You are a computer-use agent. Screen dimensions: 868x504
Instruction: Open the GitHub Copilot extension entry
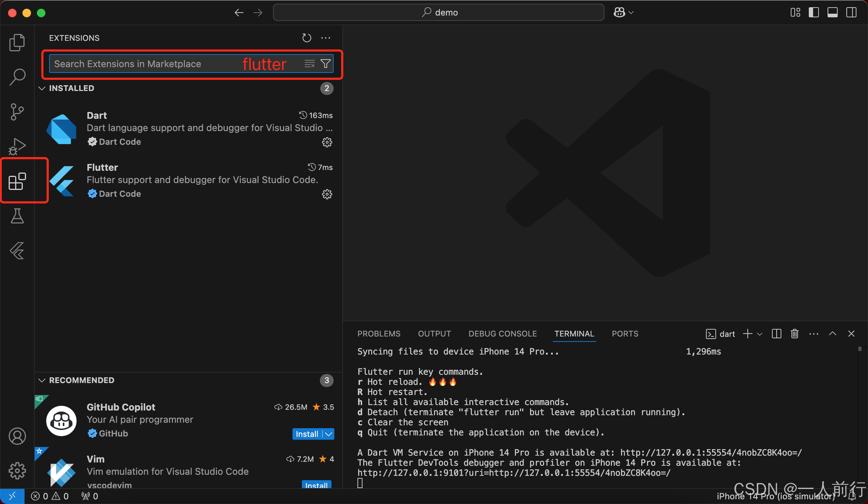pos(188,420)
